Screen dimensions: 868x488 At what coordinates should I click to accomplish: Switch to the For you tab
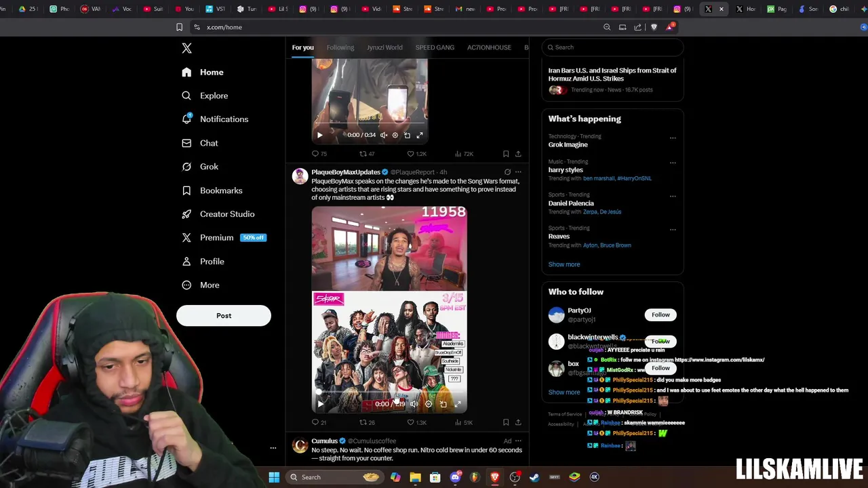click(x=303, y=47)
